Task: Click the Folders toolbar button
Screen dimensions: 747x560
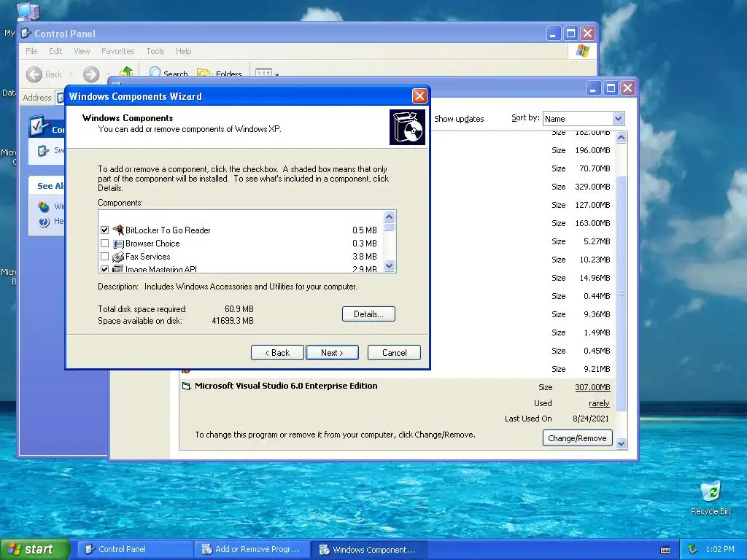Action: pos(220,73)
